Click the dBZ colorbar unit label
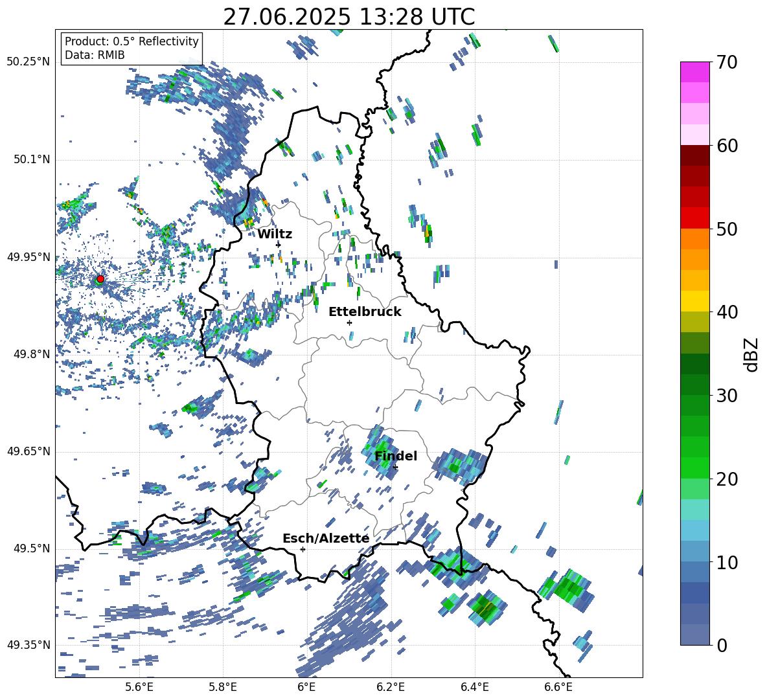The width and height of the screenshot is (767, 700). [x=752, y=354]
